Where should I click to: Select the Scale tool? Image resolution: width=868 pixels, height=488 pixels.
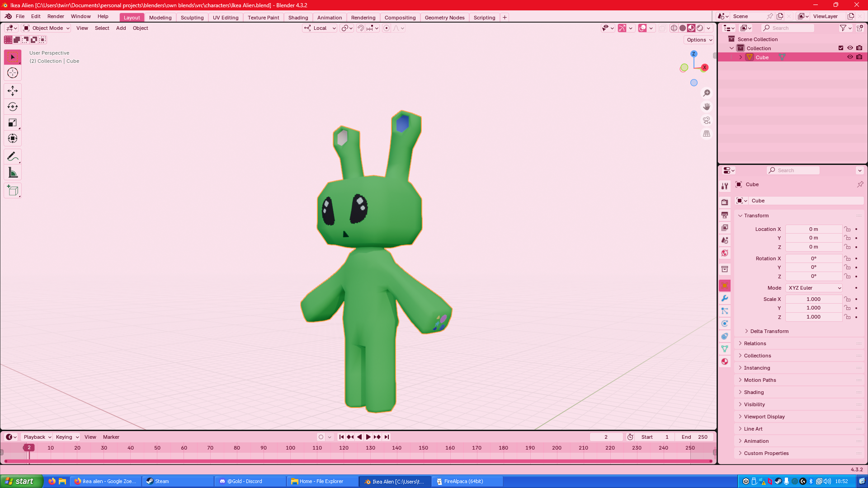[13, 122]
